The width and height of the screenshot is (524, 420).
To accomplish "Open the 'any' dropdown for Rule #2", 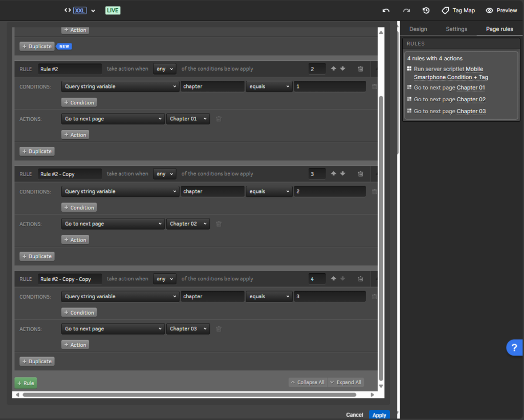I will point(164,69).
